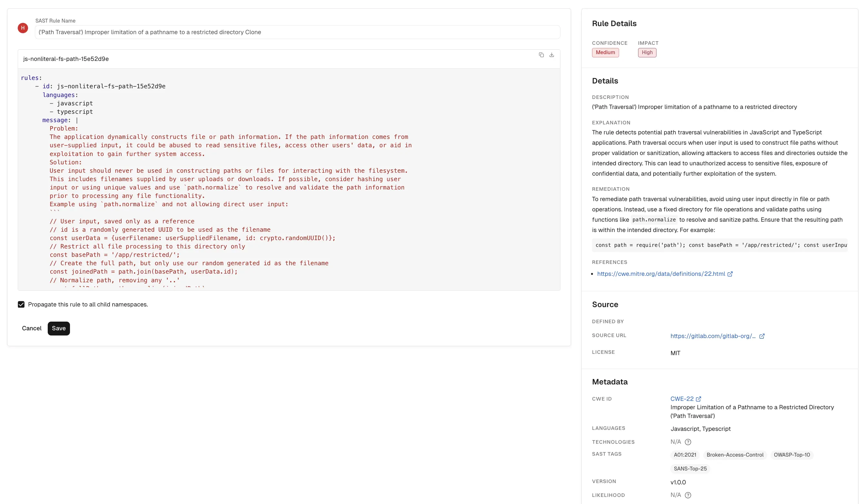Image resolution: width=859 pixels, height=504 pixels.
Task: Click the REMEDIATION label
Action: [x=611, y=189]
